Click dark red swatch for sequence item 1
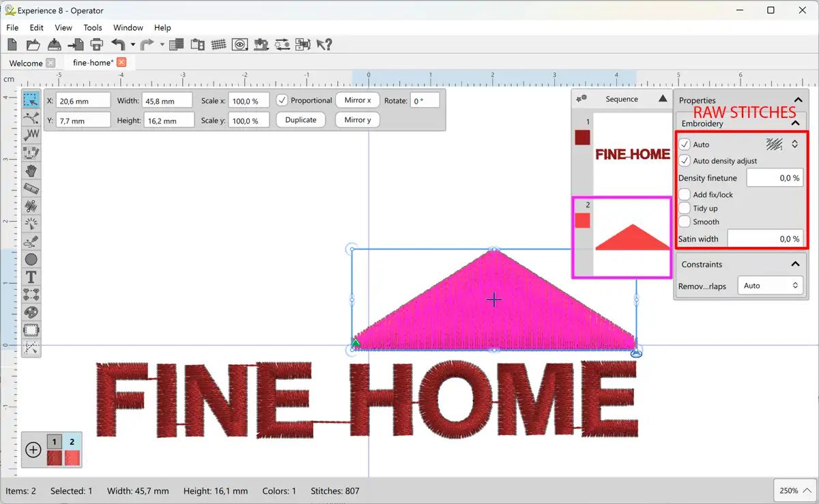Image resolution: width=819 pixels, height=504 pixels. click(582, 137)
